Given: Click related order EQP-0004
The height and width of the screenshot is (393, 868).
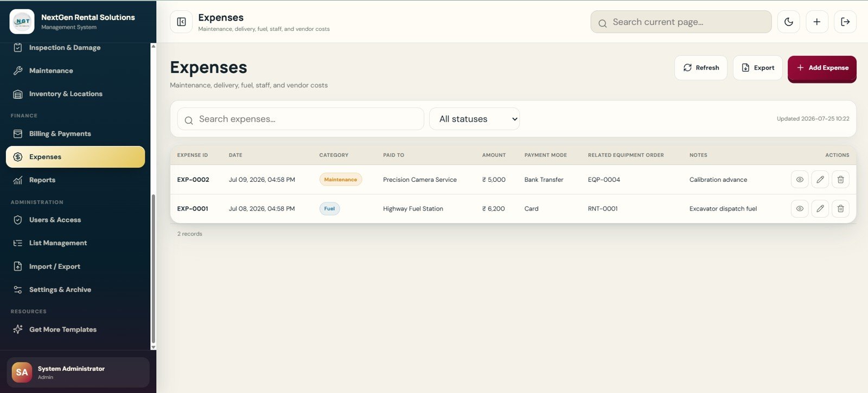Looking at the screenshot, I should (x=604, y=180).
